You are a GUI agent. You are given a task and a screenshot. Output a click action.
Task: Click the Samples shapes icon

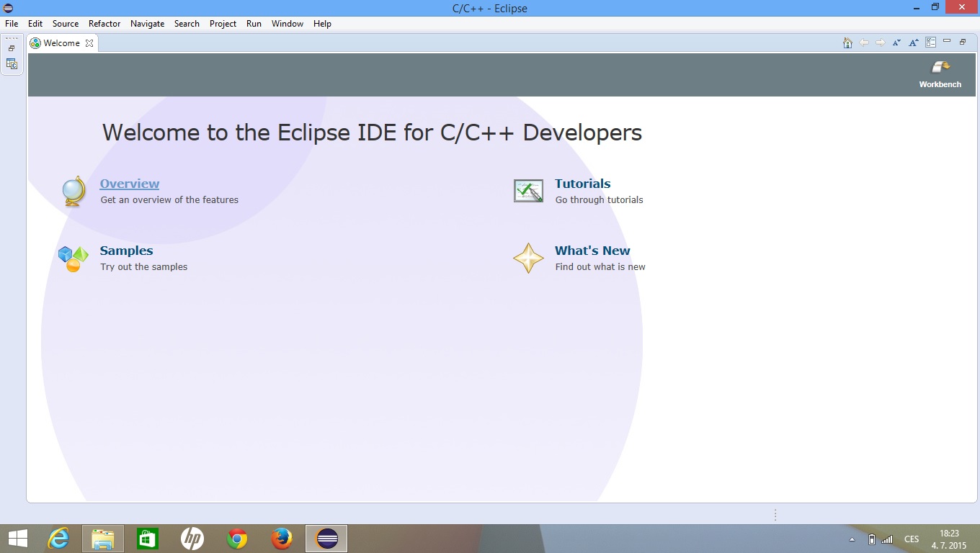73,258
